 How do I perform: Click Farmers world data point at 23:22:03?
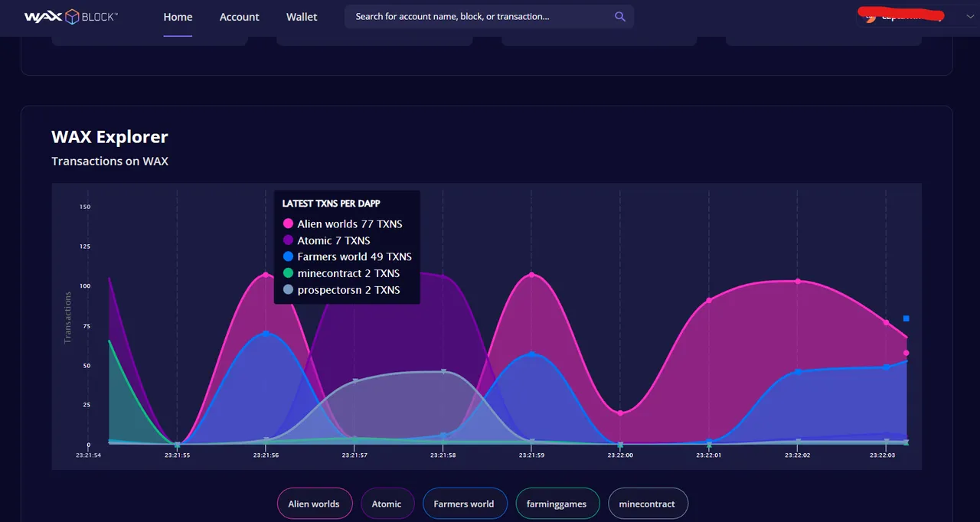pos(886,367)
